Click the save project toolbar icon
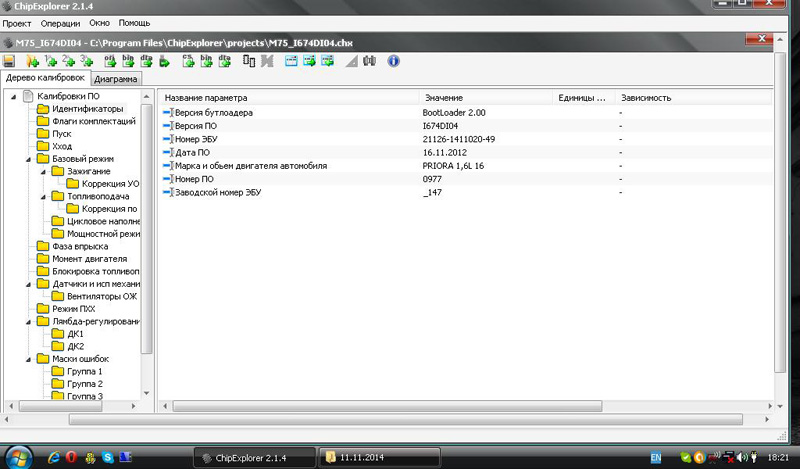Viewport: 800px width, 469px height. tap(9, 62)
